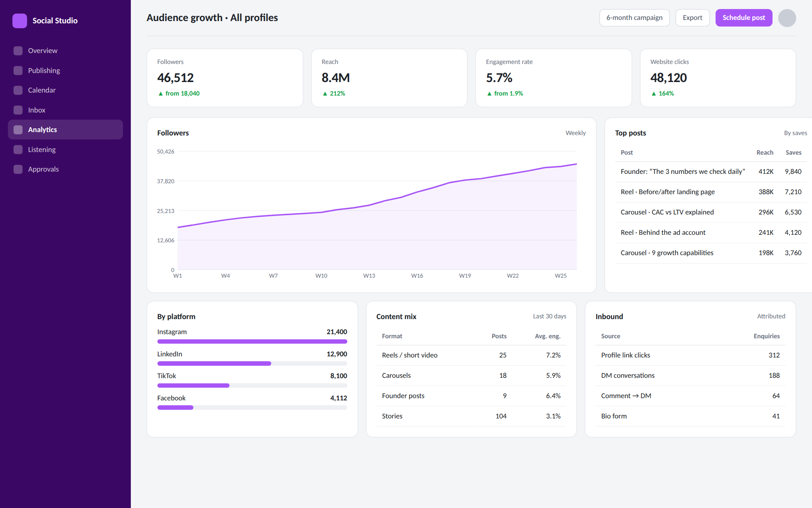Viewport: 812px width, 508px height.
Task: Click the TikTok progress bar
Action: pyautogui.click(x=252, y=386)
